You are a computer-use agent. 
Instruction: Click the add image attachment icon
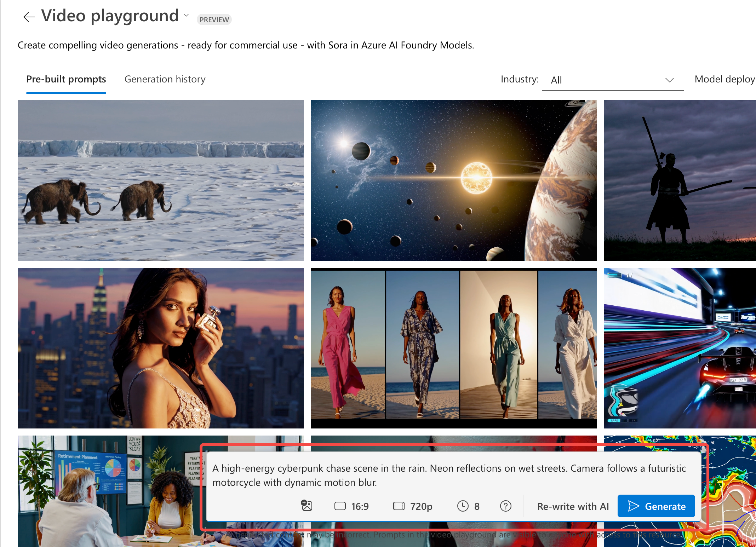307,506
